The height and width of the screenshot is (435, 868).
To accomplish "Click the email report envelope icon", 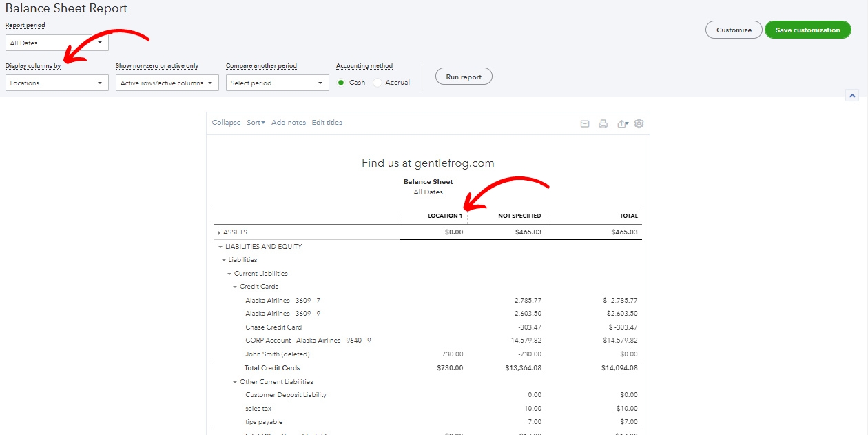I will (585, 124).
